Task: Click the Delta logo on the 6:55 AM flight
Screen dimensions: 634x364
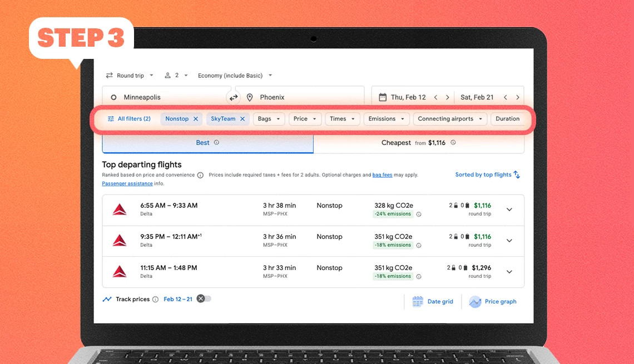Action: 119,210
